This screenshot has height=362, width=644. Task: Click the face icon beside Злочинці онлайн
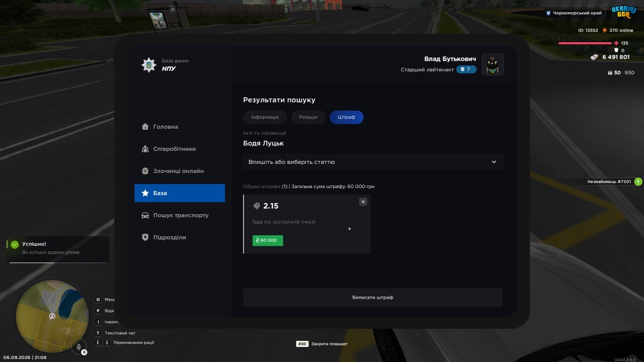tap(145, 171)
